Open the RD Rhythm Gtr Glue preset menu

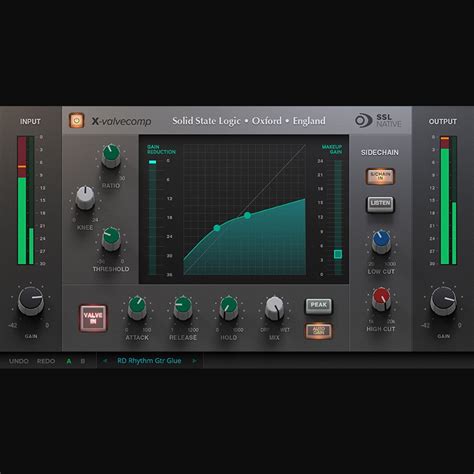tap(149, 361)
